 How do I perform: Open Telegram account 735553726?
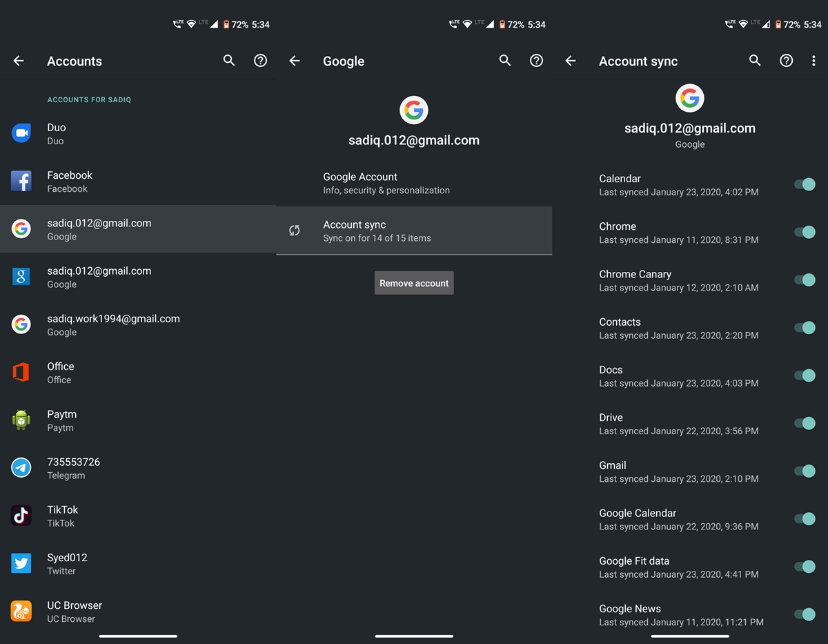138,468
